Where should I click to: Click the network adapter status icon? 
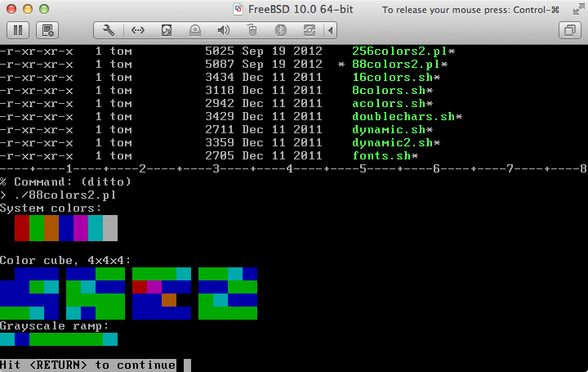(138, 30)
